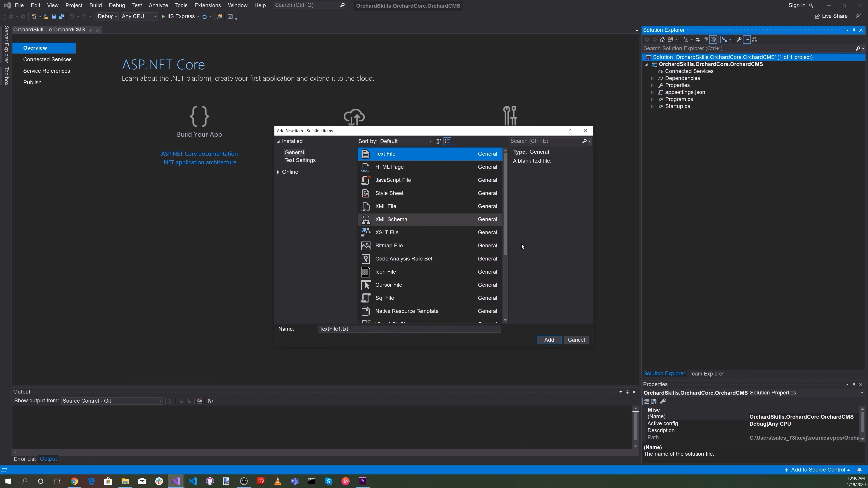Collapse the Installed category in dialog
Viewport: 868px width, 488px height.
pos(278,141)
